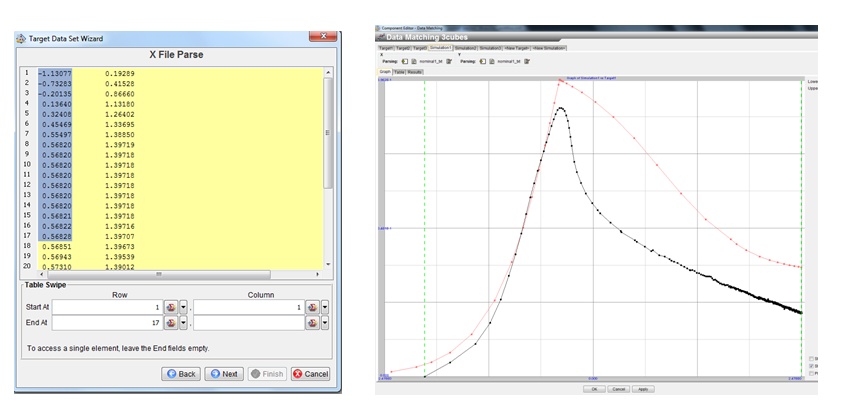This screenshot has height=409, width=852.
Task: Click the value 0.56828 in row 17
Action: pyautogui.click(x=57, y=236)
